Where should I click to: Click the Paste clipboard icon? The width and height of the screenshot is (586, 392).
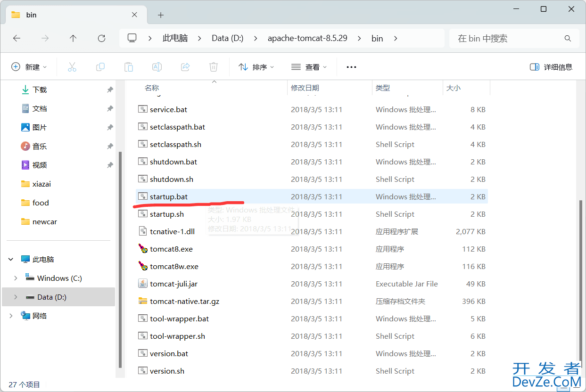(129, 67)
